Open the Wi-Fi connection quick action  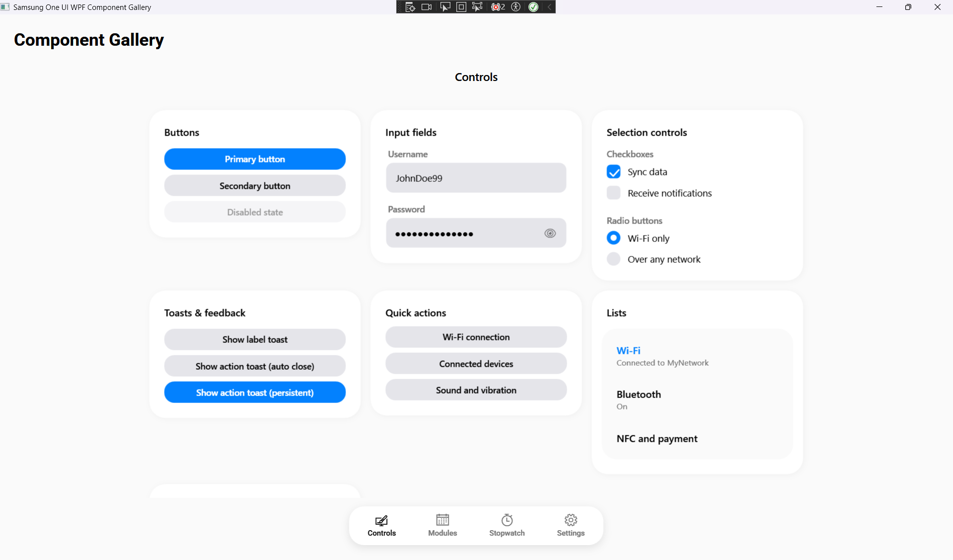(476, 337)
